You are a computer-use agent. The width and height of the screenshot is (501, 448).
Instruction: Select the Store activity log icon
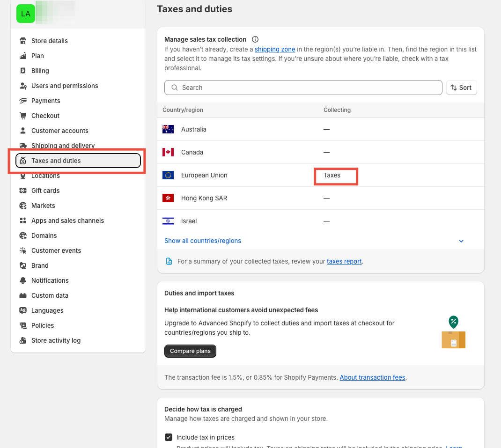point(22,340)
